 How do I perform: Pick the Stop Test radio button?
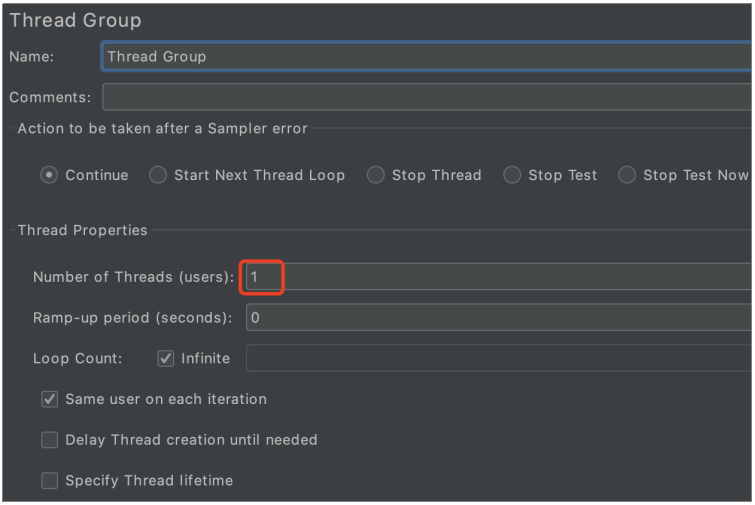click(512, 175)
